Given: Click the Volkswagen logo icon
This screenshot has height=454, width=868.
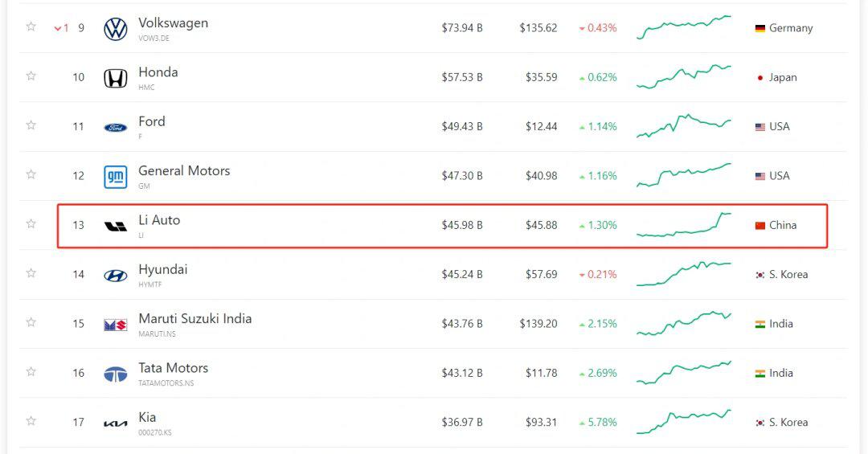Looking at the screenshot, I should coord(116,30).
